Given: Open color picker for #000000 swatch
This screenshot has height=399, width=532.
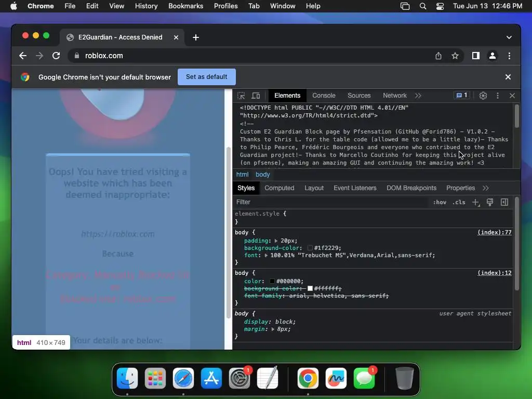Looking at the screenshot, I should 272,281.
